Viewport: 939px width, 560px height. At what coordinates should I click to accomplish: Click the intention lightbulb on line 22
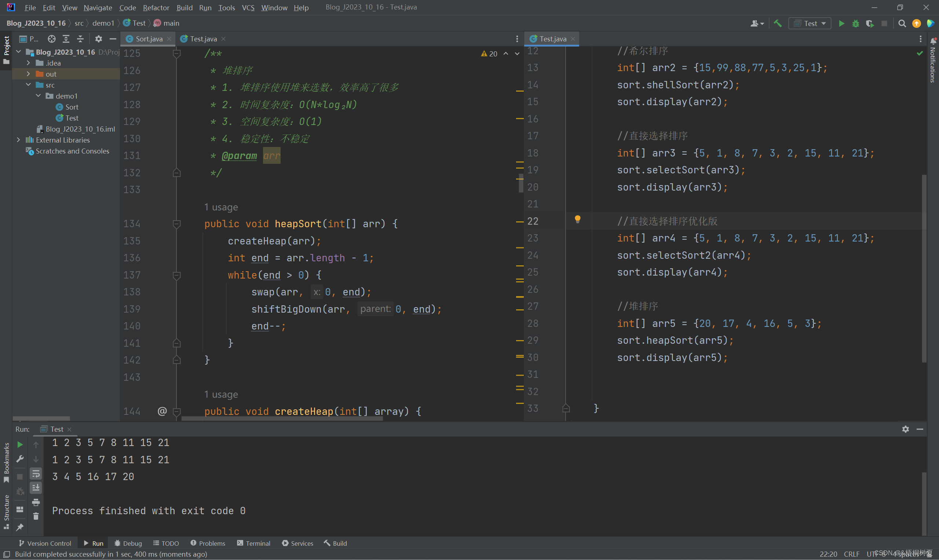(577, 220)
